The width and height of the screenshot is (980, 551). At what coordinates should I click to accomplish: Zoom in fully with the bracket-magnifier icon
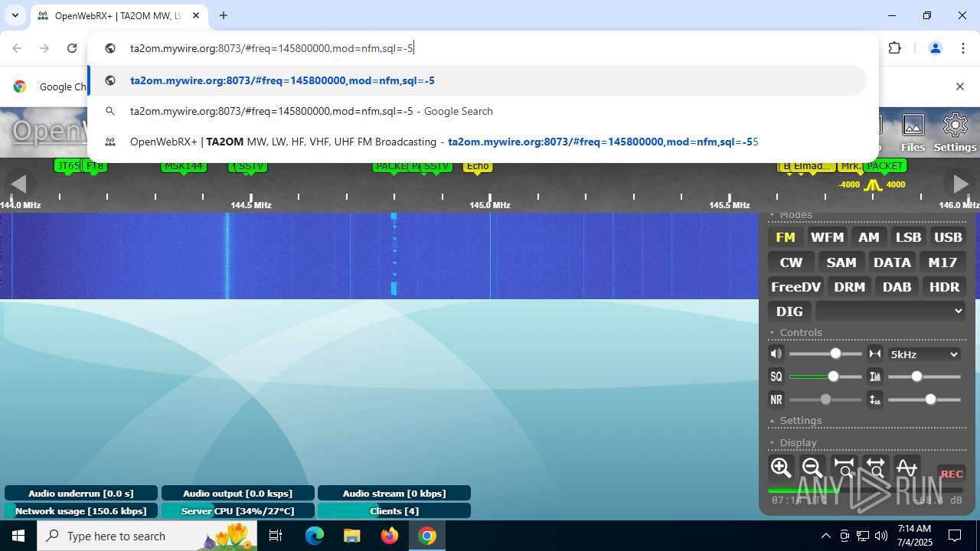click(844, 468)
